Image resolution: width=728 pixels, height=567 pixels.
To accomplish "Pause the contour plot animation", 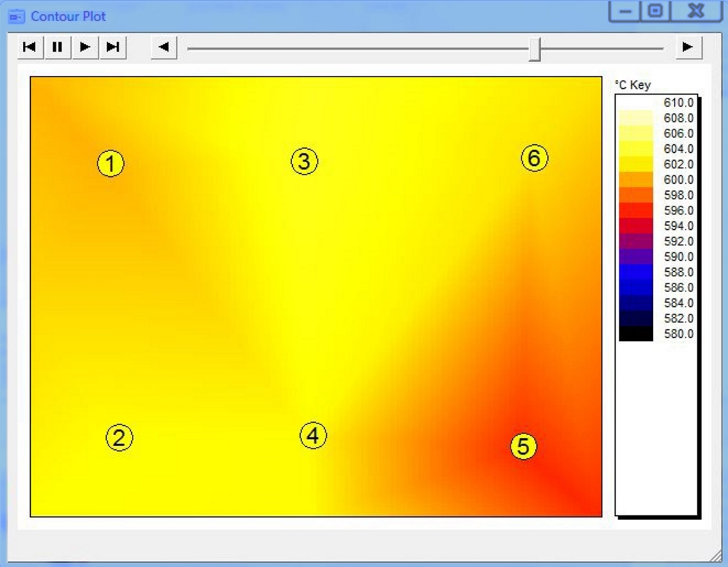I will [57, 47].
